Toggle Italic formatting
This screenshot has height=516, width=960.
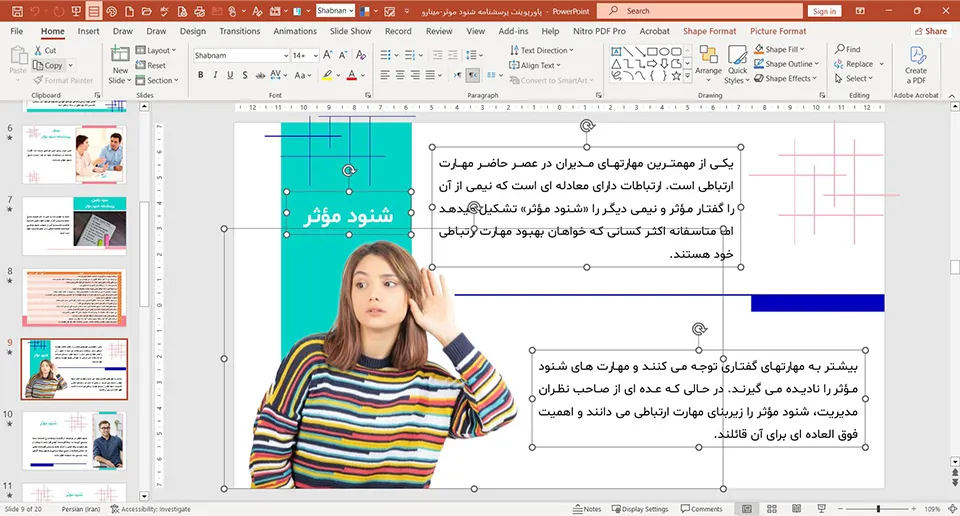pyautogui.click(x=215, y=75)
